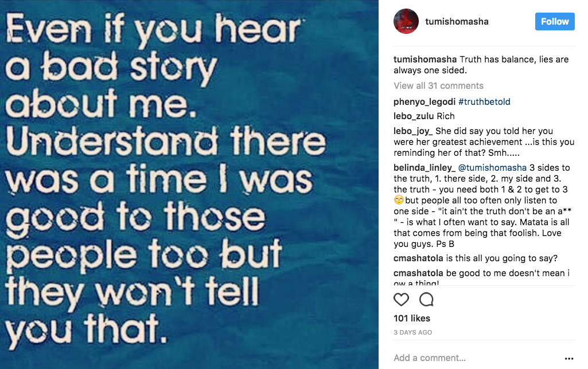This screenshot has width=588, height=369.
Task: Click the 3 DAYS AGO timestamp
Action: point(413,332)
